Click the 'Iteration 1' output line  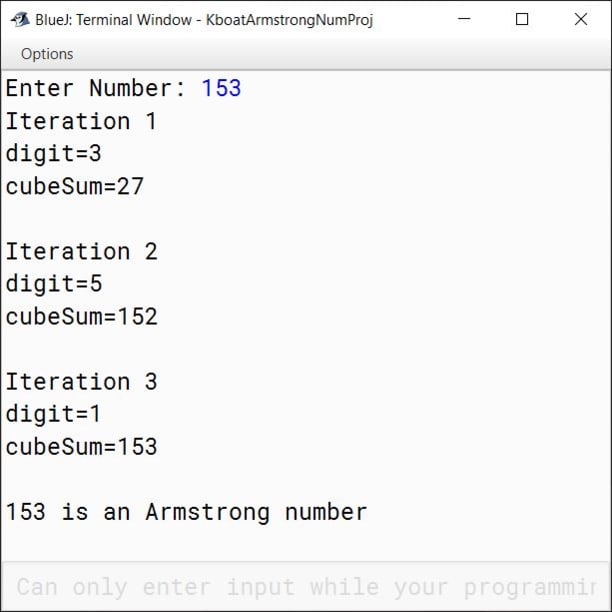click(81, 121)
